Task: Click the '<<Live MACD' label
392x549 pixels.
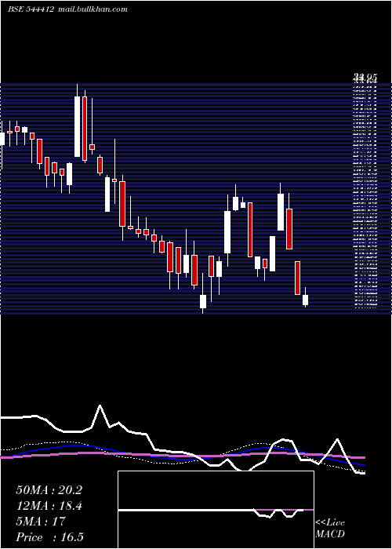Action: point(330,529)
